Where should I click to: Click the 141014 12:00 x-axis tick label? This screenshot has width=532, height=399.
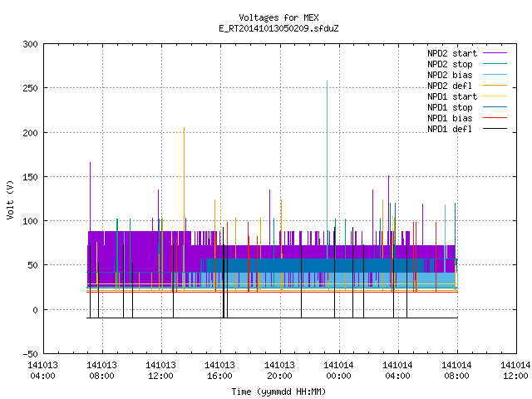coord(515,370)
